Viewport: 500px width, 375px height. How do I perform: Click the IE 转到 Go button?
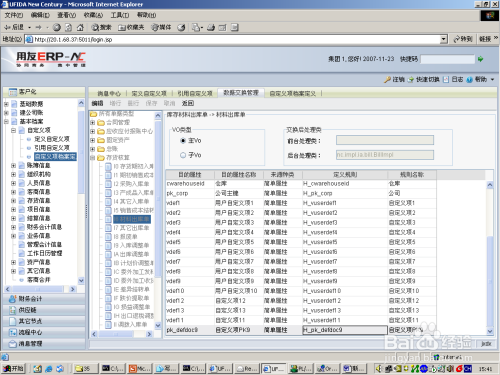coord(463,39)
